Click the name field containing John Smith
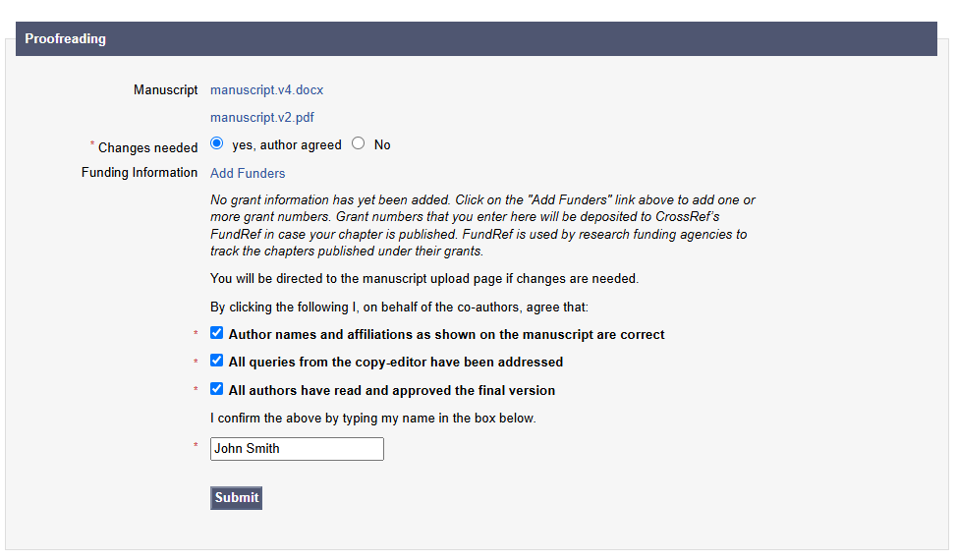Image resolution: width=957 pixels, height=560 pixels. 298,449
